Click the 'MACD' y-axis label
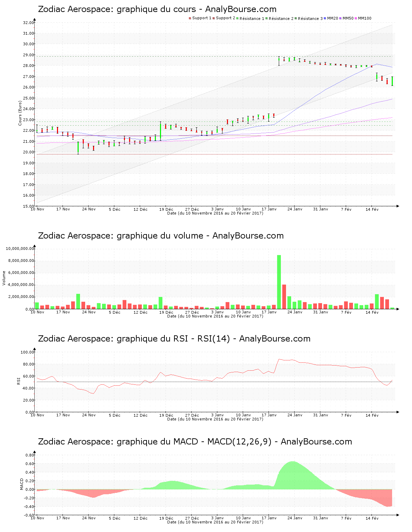Image resolution: width=412 pixels, height=532 pixels. tap(22, 484)
